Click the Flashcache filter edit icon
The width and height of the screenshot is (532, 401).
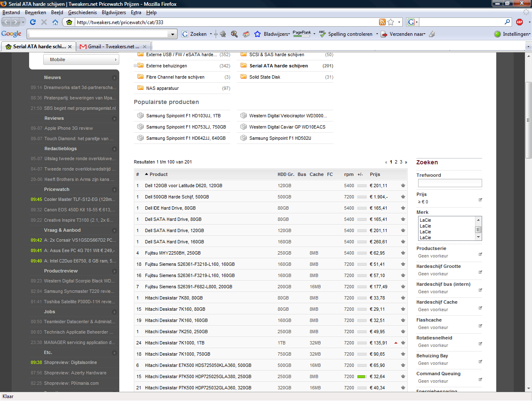480,325
